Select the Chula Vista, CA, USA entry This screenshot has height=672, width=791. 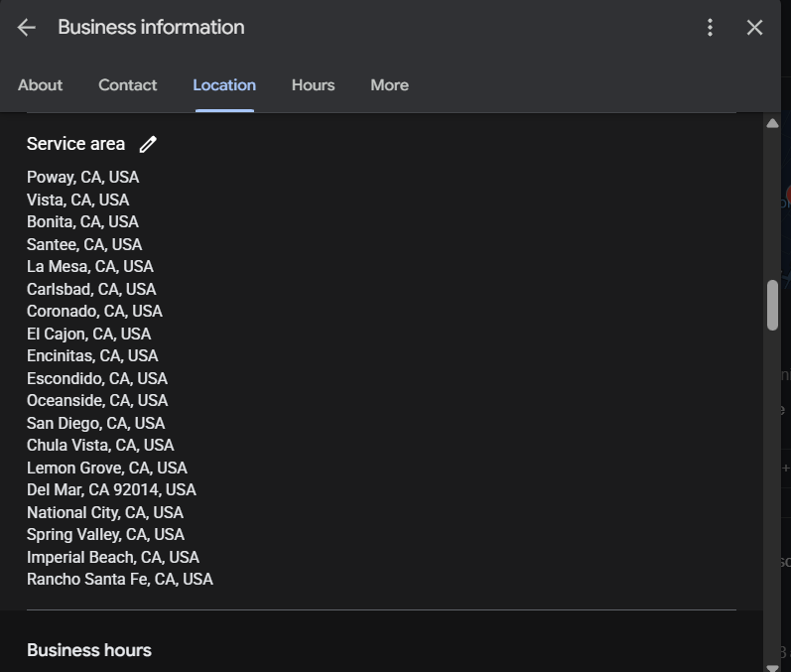(x=100, y=446)
